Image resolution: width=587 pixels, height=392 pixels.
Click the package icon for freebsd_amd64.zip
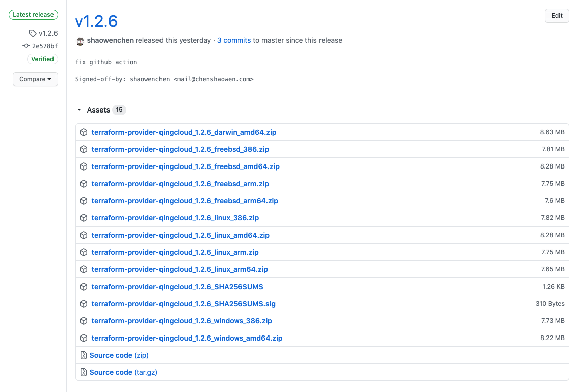pyautogui.click(x=84, y=166)
